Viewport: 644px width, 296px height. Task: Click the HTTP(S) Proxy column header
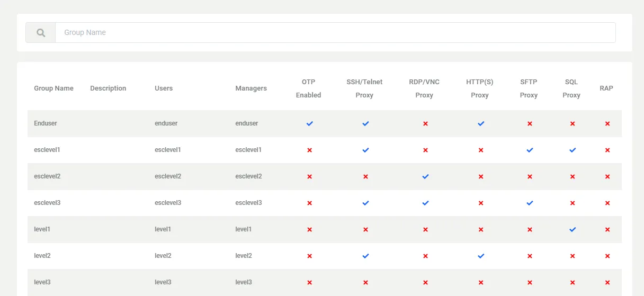(x=480, y=88)
